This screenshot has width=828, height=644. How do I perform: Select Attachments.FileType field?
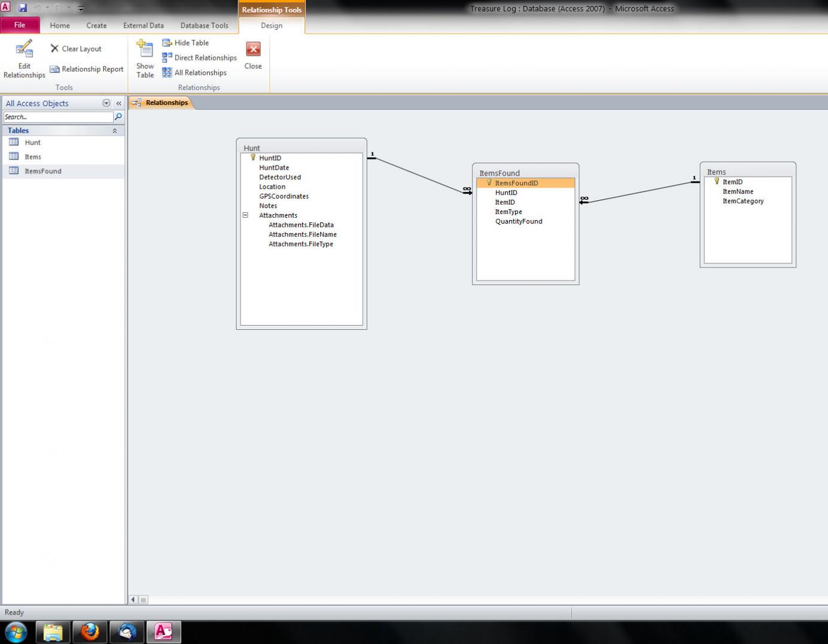[x=302, y=244]
